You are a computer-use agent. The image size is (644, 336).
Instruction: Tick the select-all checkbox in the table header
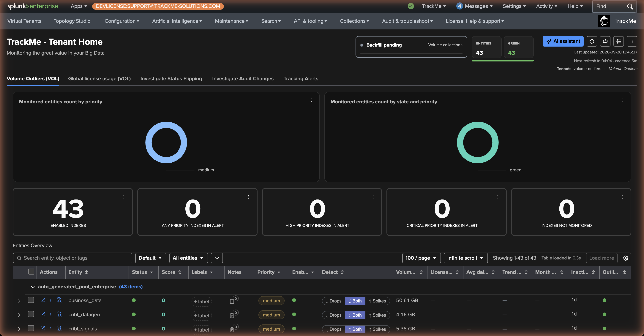pyautogui.click(x=31, y=272)
